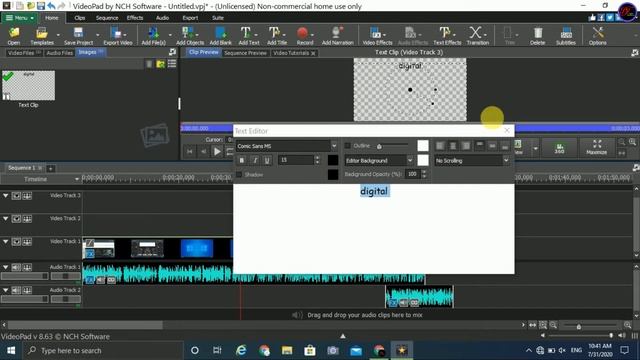Click the zoom-to-fit timeline icon

[x=543, y=325]
